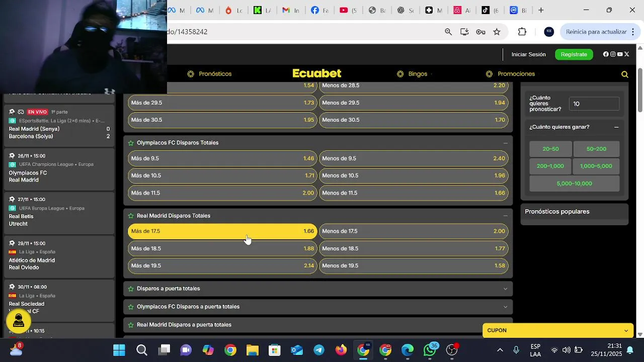Expand the Disparos a puerta totales section
The image size is (644, 362).
(506, 289)
